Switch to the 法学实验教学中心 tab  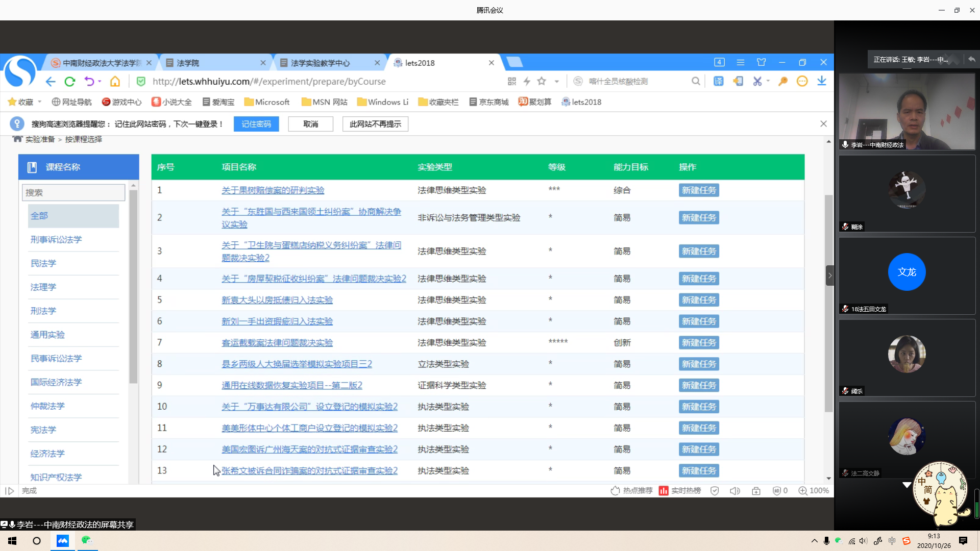[321, 63]
